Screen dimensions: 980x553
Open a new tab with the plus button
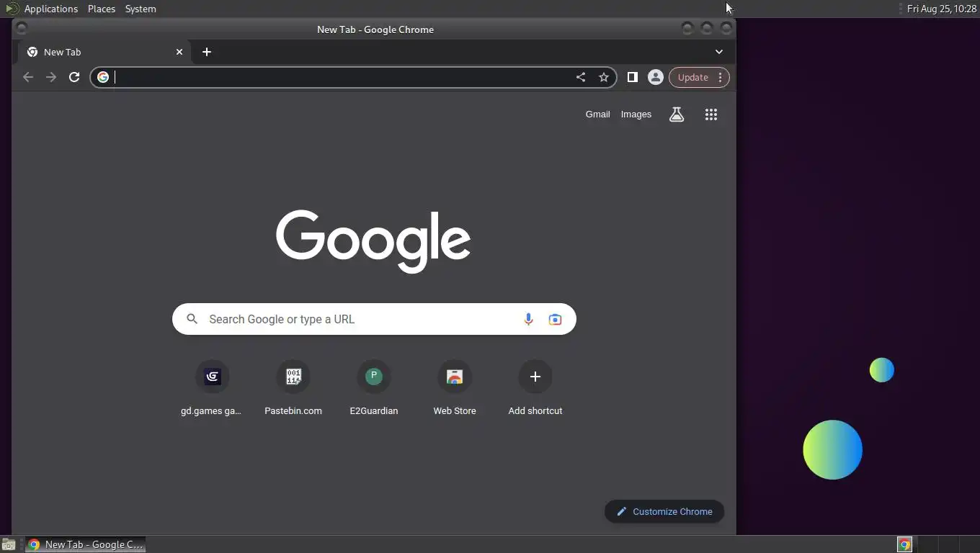coord(207,52)
